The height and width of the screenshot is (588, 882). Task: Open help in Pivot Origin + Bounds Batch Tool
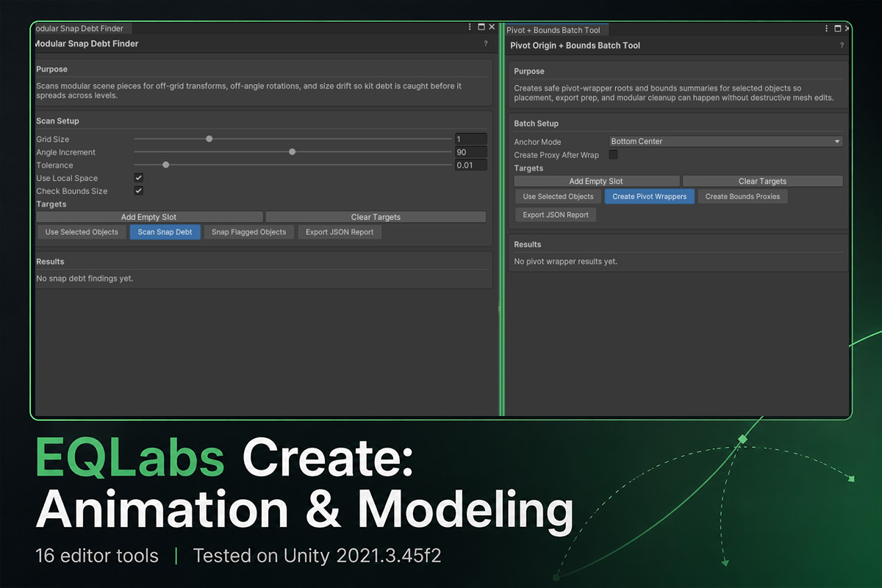(x=842, y=46)
